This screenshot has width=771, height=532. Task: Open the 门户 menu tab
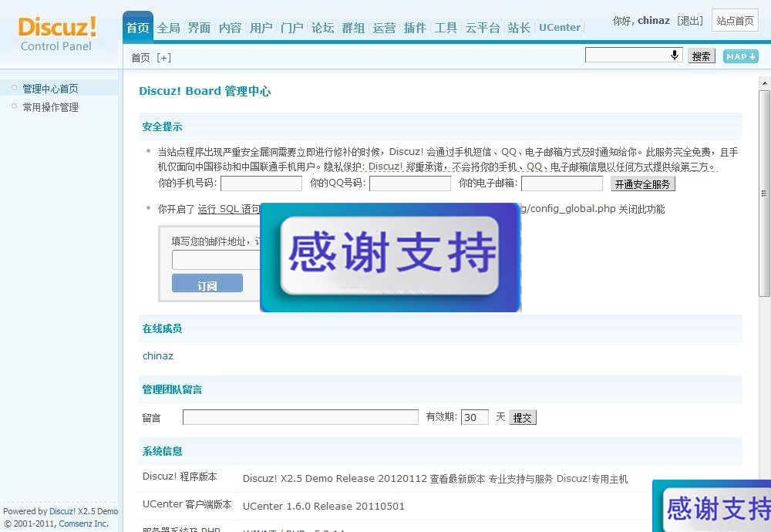292,28
